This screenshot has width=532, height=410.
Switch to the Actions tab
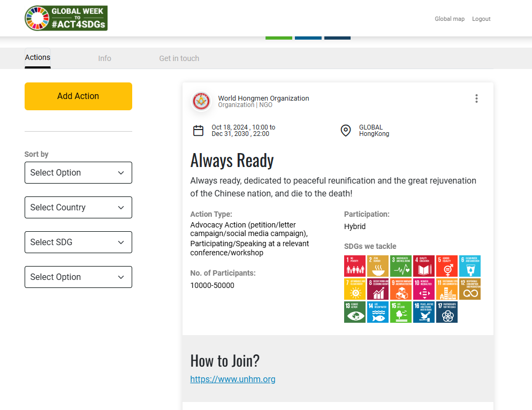click(37, 58)
